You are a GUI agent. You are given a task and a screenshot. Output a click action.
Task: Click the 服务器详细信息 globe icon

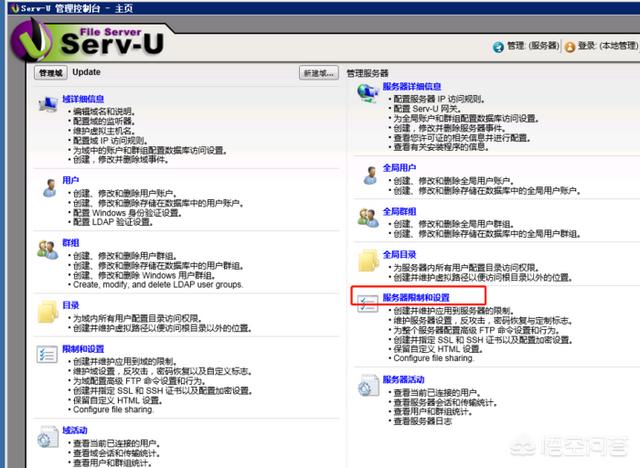pos(368,93)
